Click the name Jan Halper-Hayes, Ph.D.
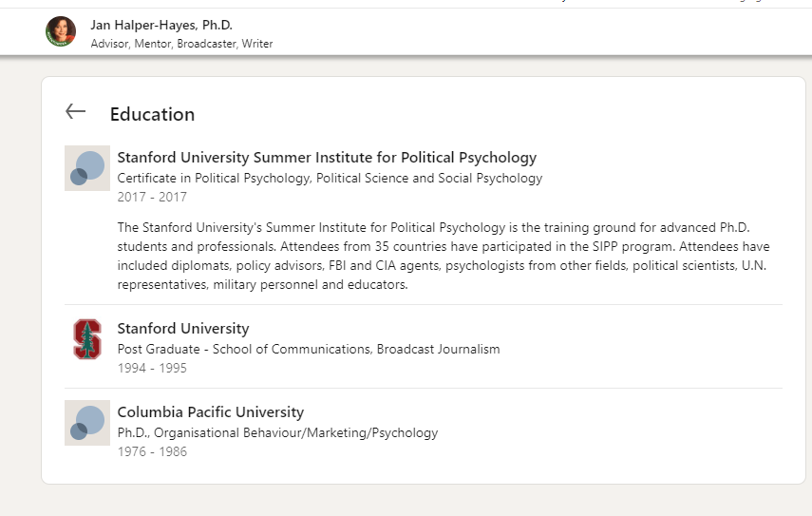812x516 pixels. [x=161, y=25]
